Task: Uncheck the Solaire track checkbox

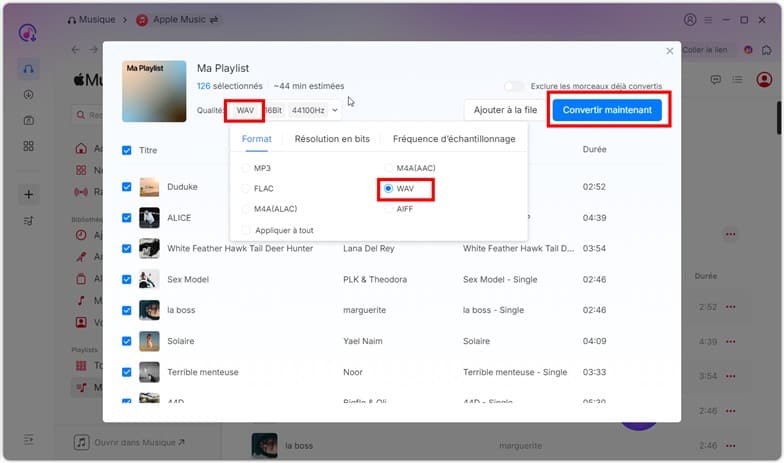Action: (126, 341)
